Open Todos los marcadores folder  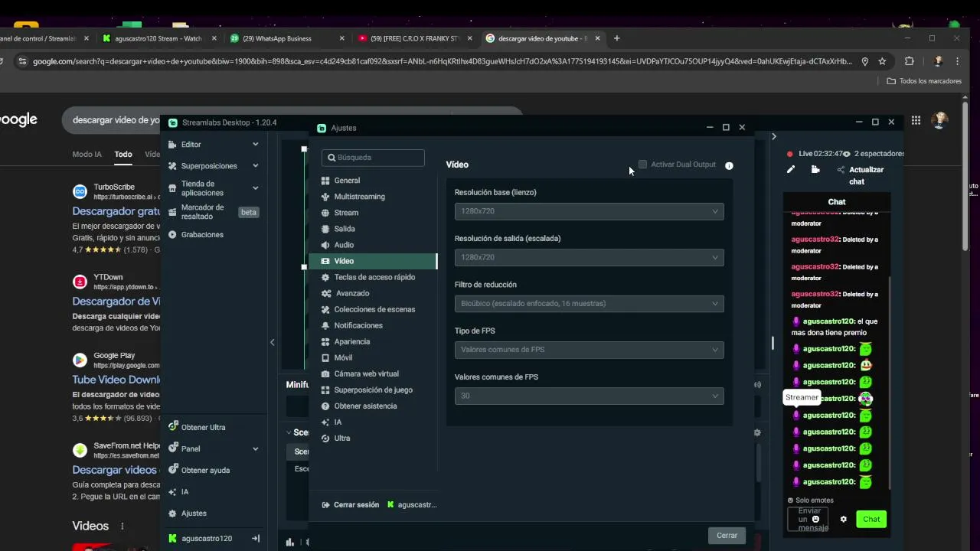coord(924,81)
